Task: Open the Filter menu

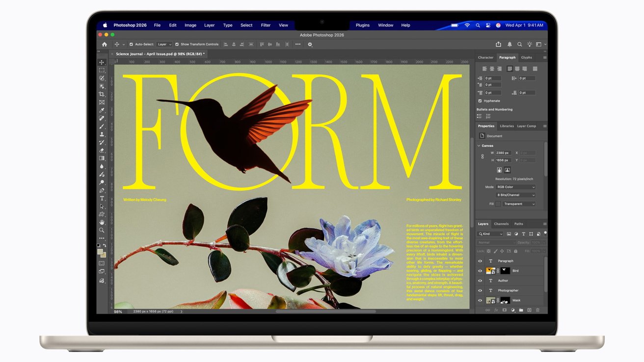Action: click(x=266, y=25)
